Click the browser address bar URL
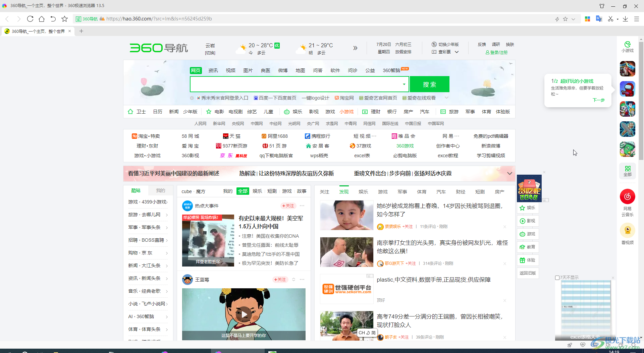Viewport: 644px width, 353px height. coord(159,19)
